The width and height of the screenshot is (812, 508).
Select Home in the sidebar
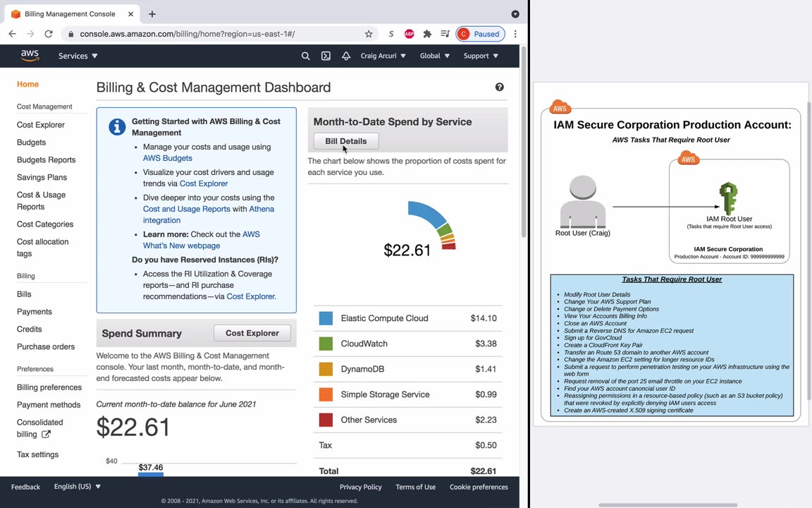27,84
